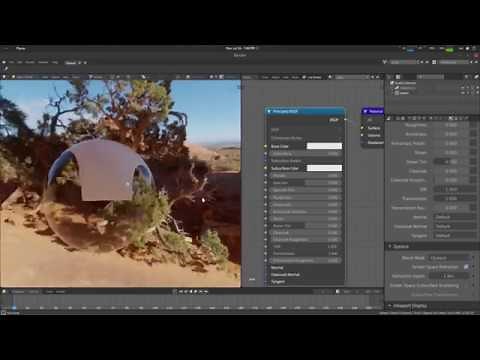
Task: Open the transform orientation Global dropdown
Action: tap(97, 77)
